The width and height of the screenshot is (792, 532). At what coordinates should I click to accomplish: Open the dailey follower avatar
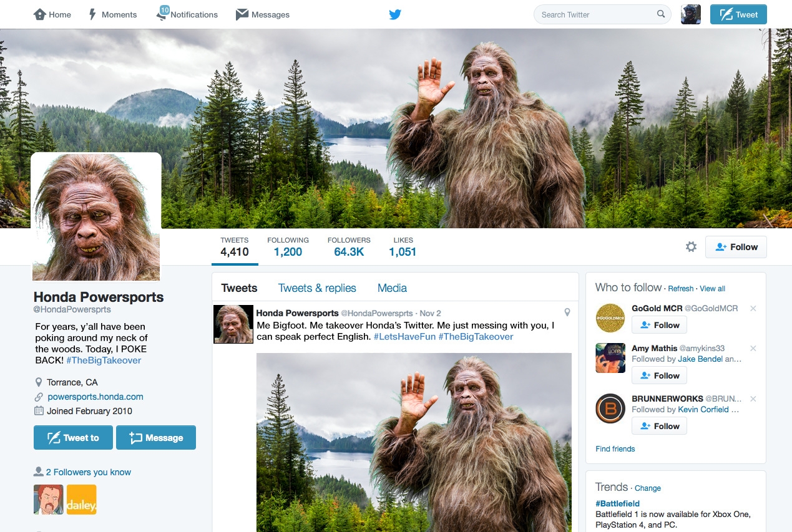coord(82,500)
